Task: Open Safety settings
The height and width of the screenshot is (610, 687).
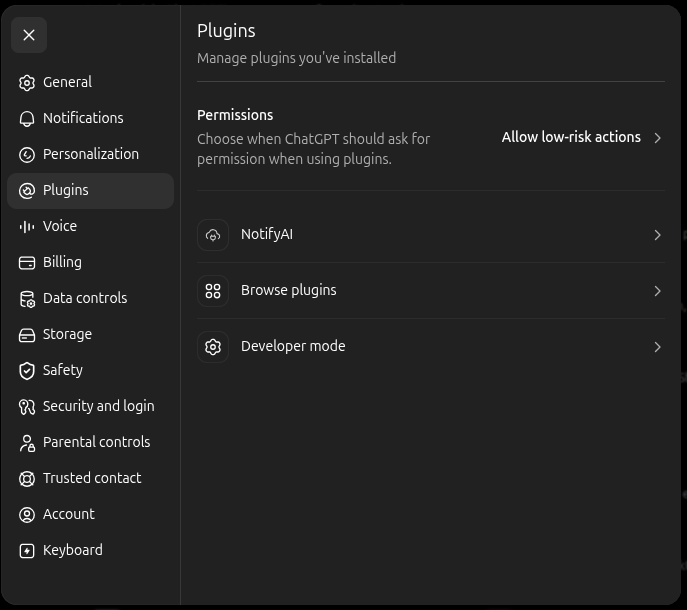Action: tap(91, 370)
